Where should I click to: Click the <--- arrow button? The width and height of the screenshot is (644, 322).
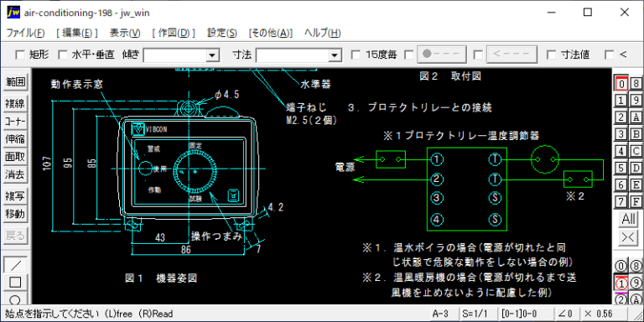pyautogui.click(x=512, y=55)
